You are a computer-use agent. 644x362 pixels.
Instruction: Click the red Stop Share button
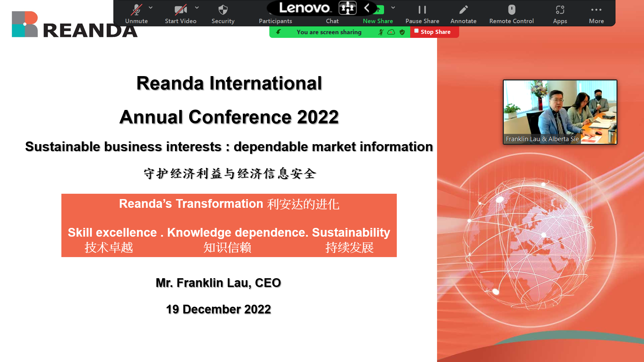click(434, 32)
